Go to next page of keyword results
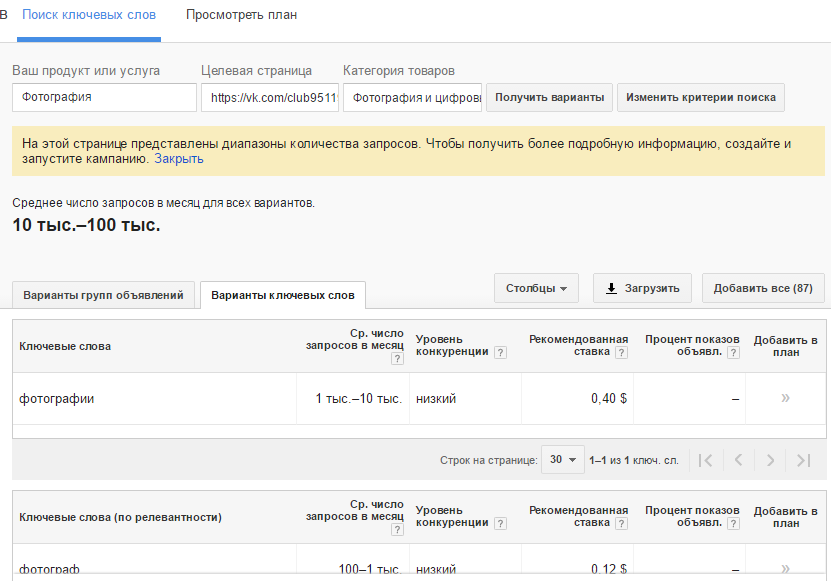Image resolution: width=831 pixels, height=581 pixels. coord(769,460)
